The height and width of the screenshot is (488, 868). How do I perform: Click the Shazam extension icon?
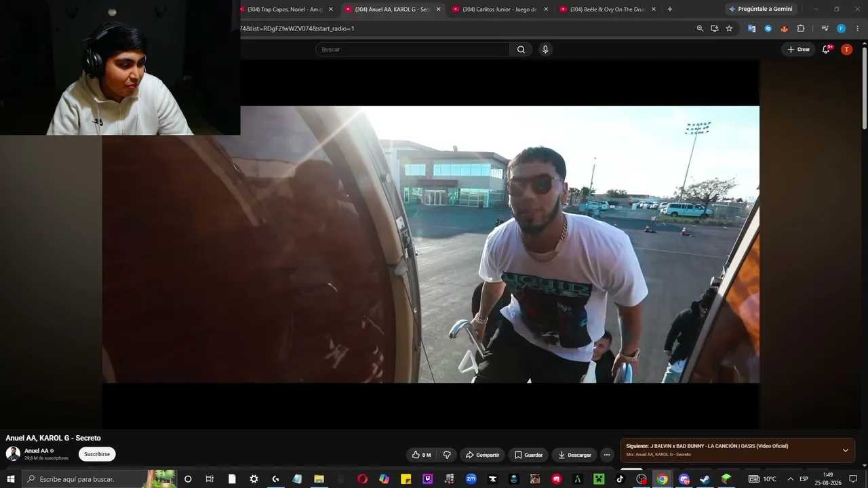(768, 28)
